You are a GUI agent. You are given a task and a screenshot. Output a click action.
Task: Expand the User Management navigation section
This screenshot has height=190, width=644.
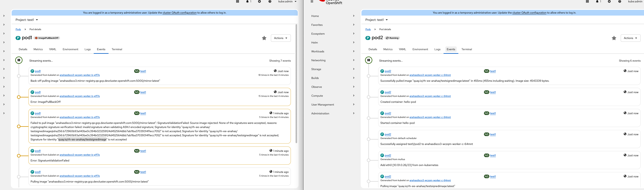coord(333,105)
